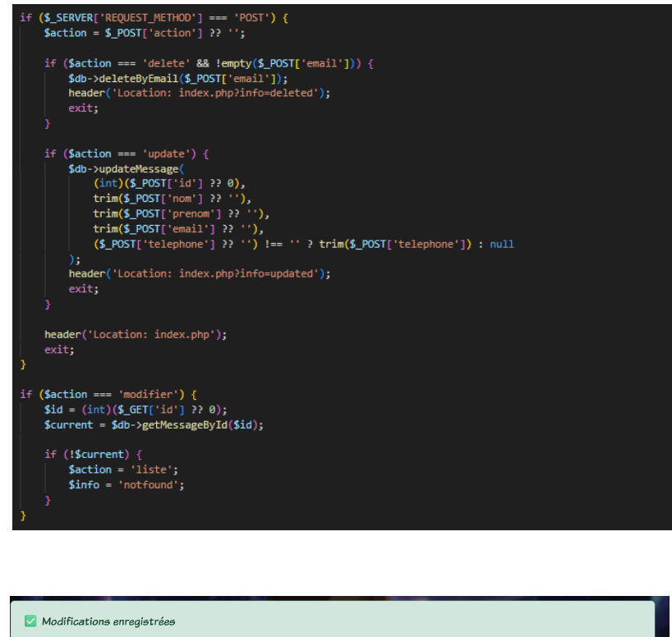Screen dimensions: 672x637
Task: Click the 'update' string in the if condition
Action: pyautogui.click(x=166, y=154)
